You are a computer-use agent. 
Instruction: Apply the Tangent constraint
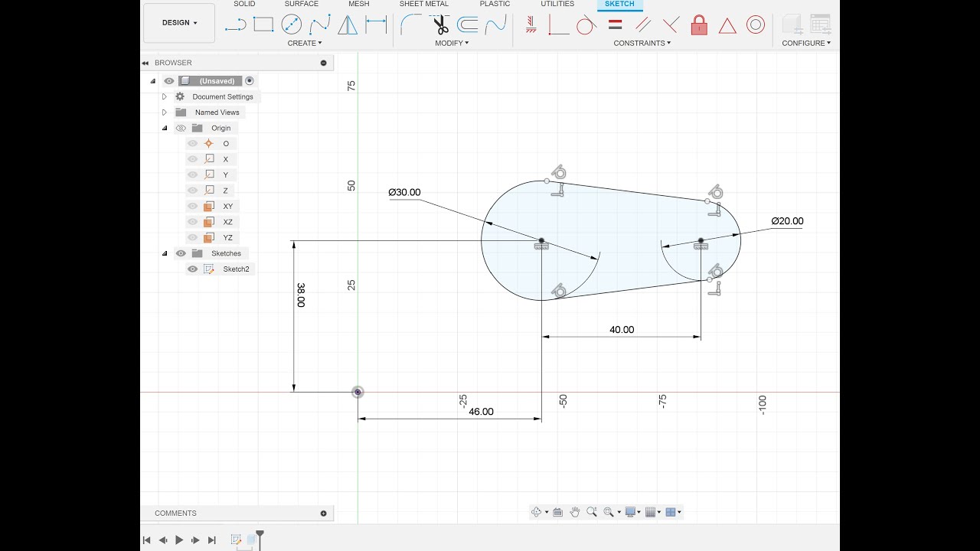[x=586, y=24]
